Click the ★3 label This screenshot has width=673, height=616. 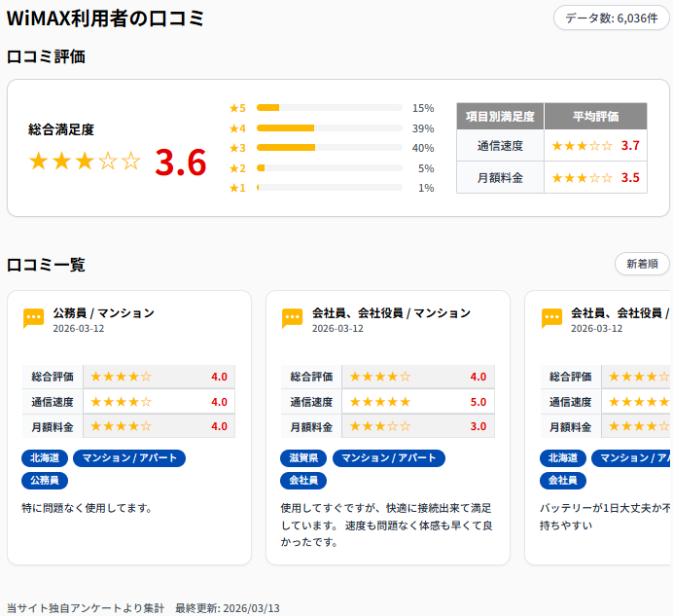pos(237,148)
